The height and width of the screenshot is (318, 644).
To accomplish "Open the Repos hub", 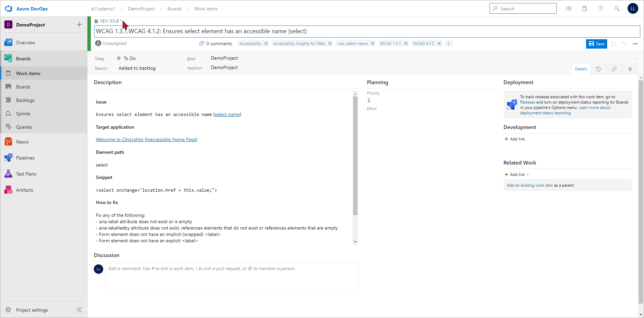I will pos(44,142).
